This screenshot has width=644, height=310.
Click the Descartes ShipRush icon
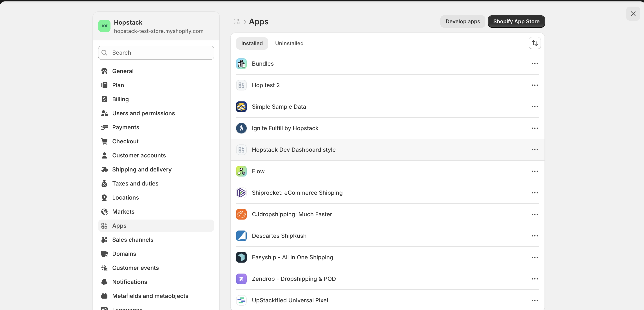coord(241,236)
